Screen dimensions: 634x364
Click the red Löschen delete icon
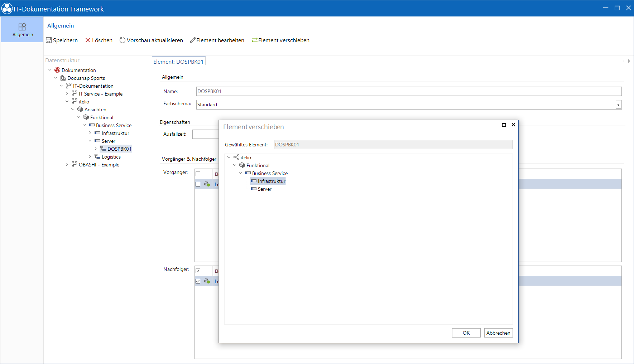(88, 40)
